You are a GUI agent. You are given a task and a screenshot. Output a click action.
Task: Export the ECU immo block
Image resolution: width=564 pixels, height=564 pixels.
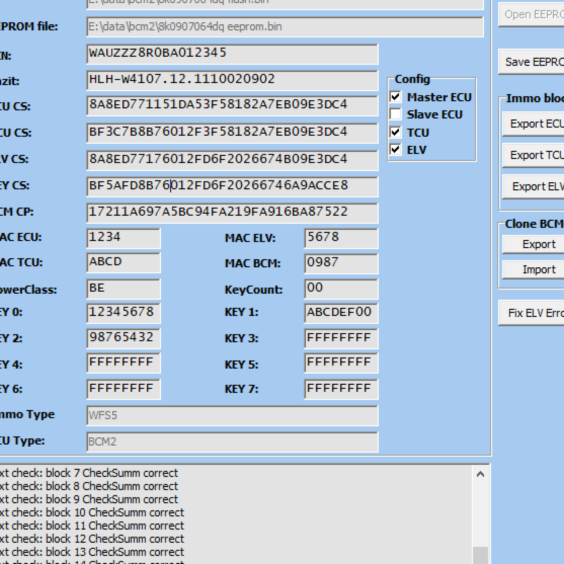click(533, 124)
